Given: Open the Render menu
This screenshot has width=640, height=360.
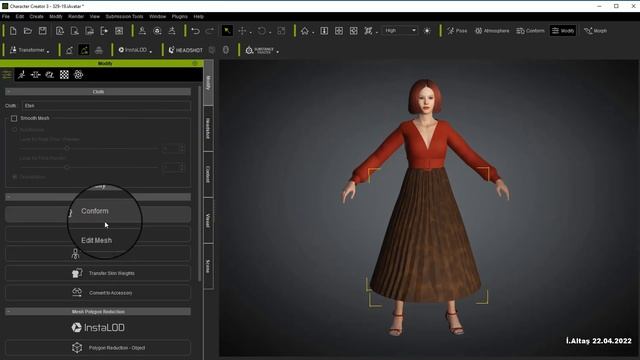Looking at the screenshot, I should [76, 16].
